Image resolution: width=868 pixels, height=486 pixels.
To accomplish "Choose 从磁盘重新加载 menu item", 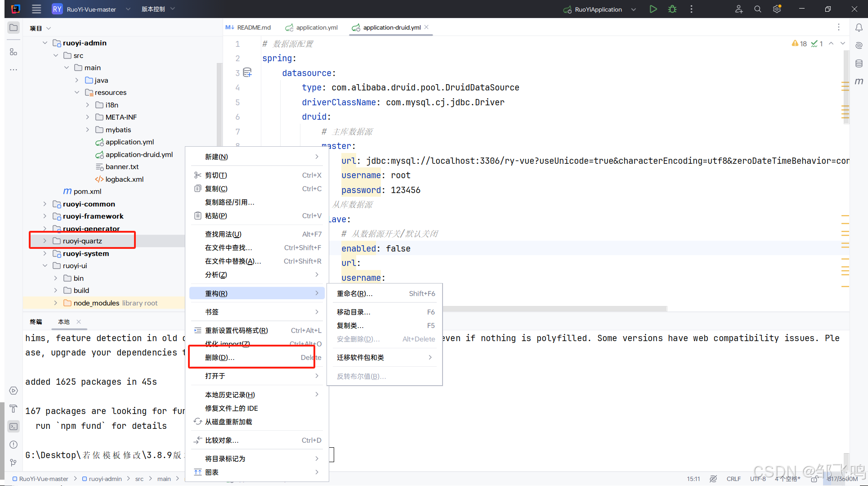I will [256, 422].
